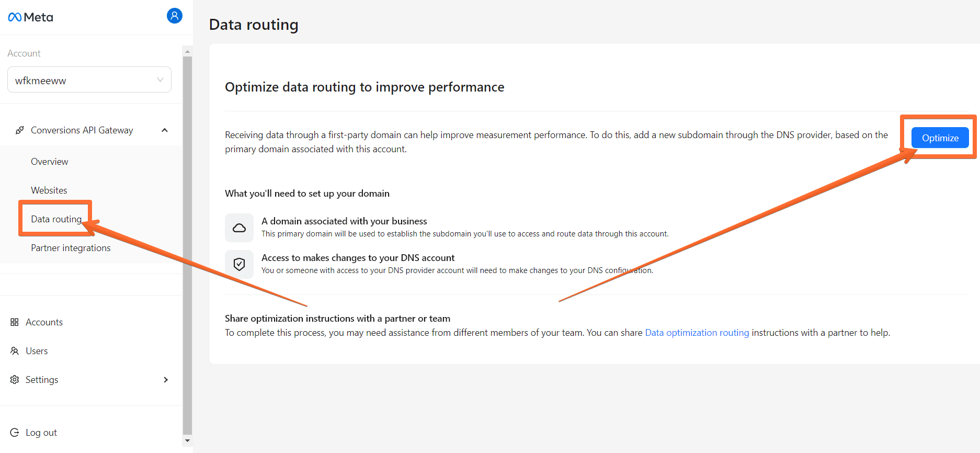Open the Data optimization routing link
Screen dimensions: 980x453
point(697,333)
